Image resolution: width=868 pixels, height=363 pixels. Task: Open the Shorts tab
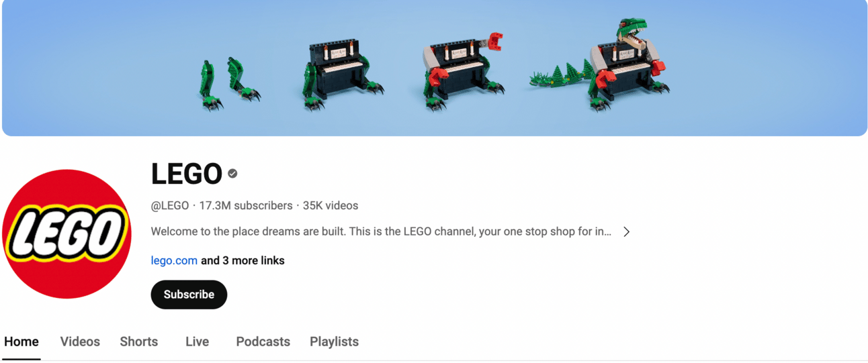[x=139, y=342]
